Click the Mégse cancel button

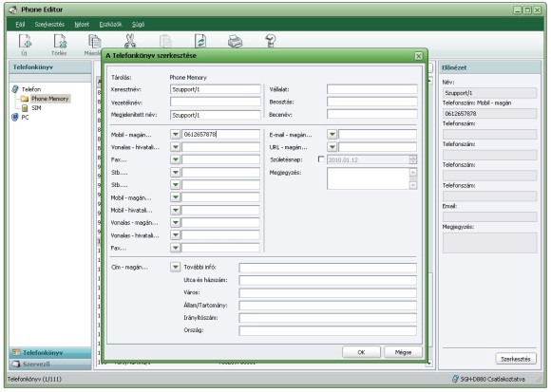click(x=403, y=352)
